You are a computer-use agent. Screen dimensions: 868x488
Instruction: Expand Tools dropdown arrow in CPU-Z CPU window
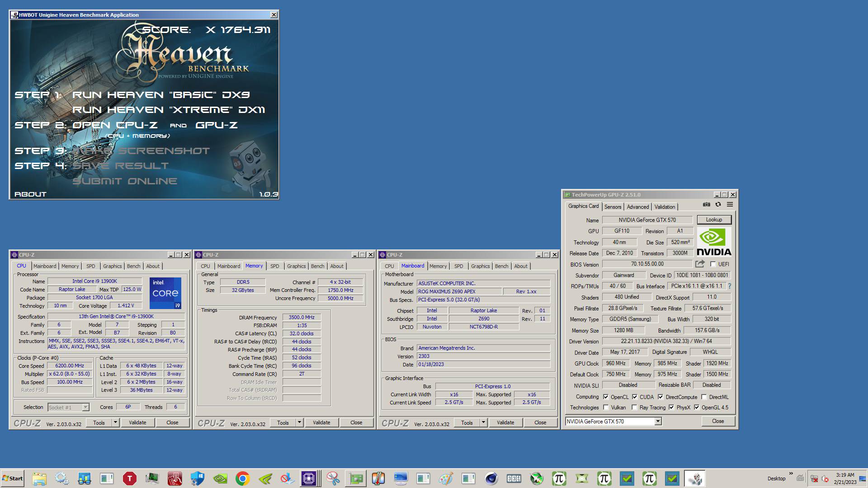point(116,423)
